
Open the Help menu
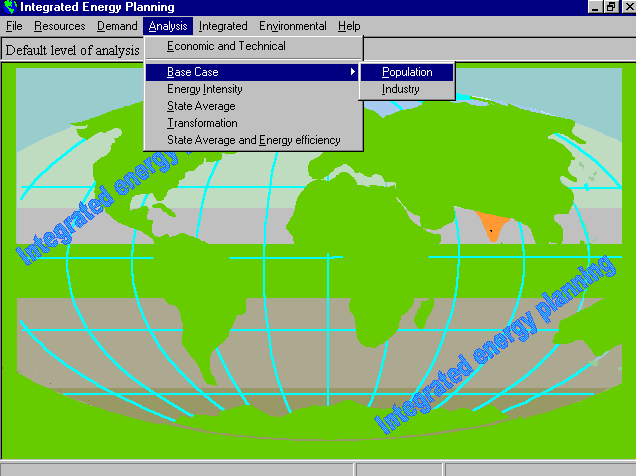click(349, 26)
